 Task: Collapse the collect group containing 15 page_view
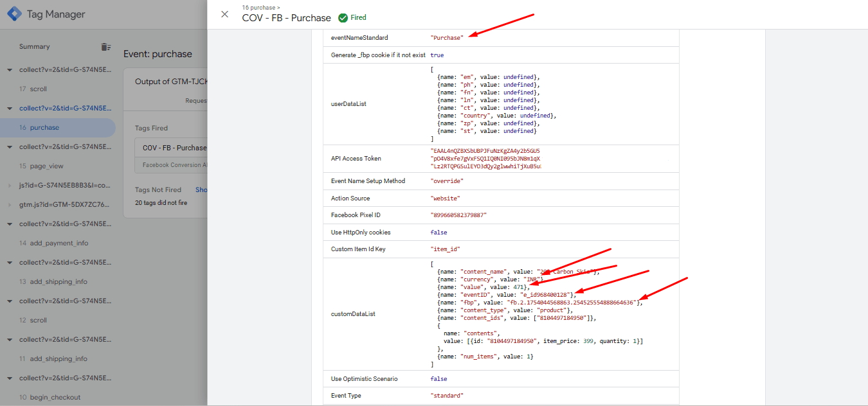9,146
